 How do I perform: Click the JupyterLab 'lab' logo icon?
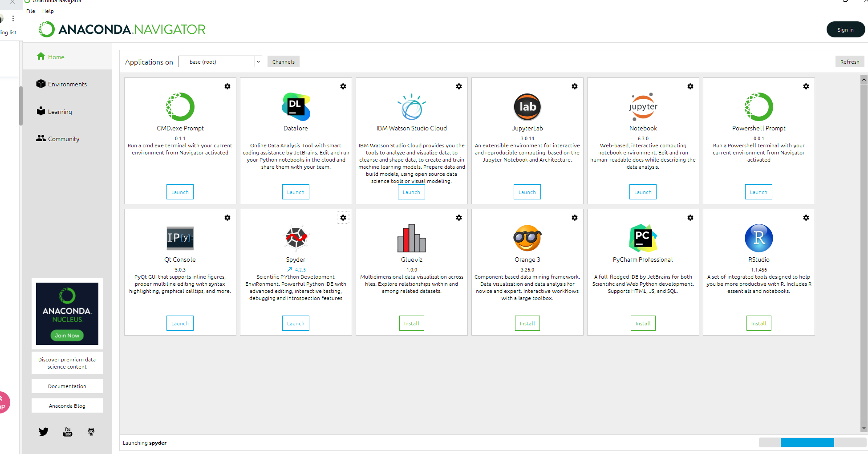[x=527, y=107]
